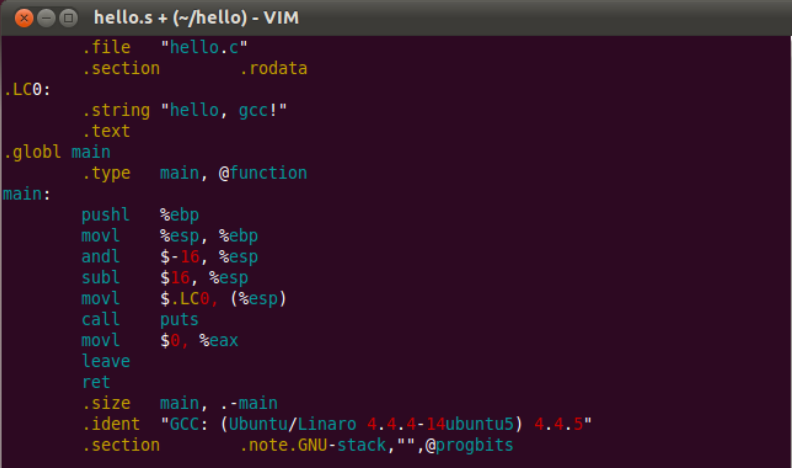Viewport: 792px width, 470px height.
Task: Click the .globl main directive
Action: point(57,152)
